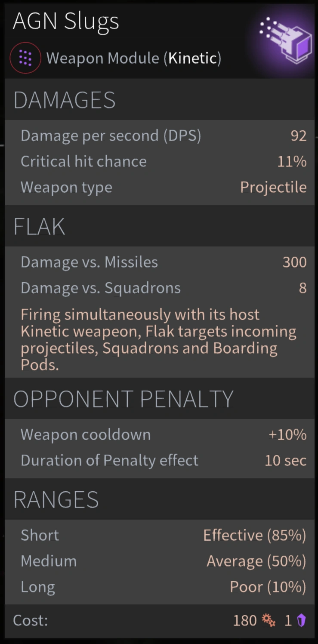Click Duration of Penalty effect label
The height and width of the screenshot is (644, 318).
tap(109, 460)
